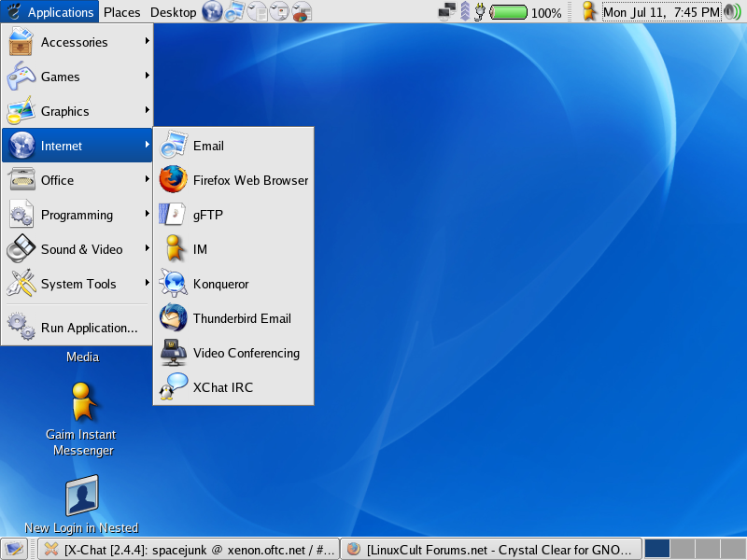
Task: Open the volume control speaker icon
Action: [x=732, y=12]
